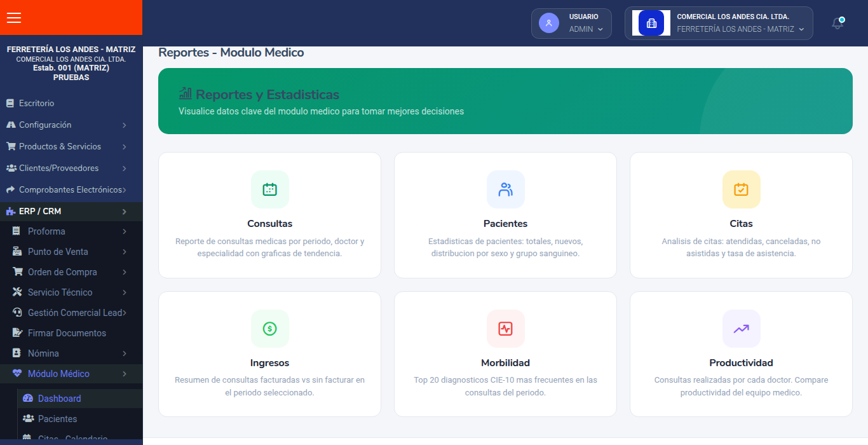
Task: Click the people icon for the sidebar Pacientes item
Action: (28, 419)
